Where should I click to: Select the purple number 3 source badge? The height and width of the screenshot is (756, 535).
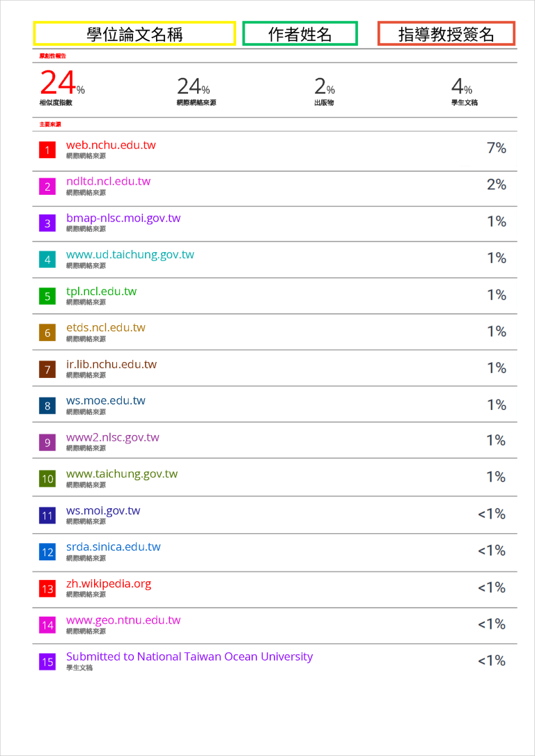click(x=47, y=223)
